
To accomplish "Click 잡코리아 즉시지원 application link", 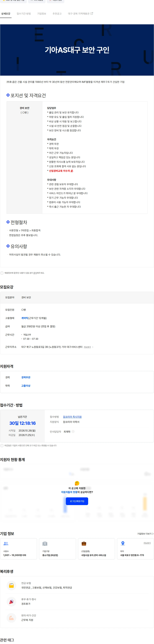I will tap(72, 416).
